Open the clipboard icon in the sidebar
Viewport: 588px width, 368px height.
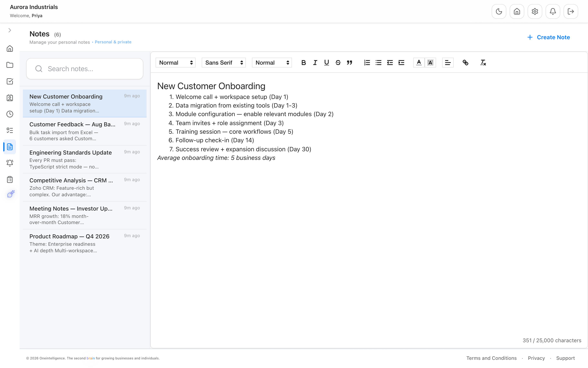click(x=10, y=180)
